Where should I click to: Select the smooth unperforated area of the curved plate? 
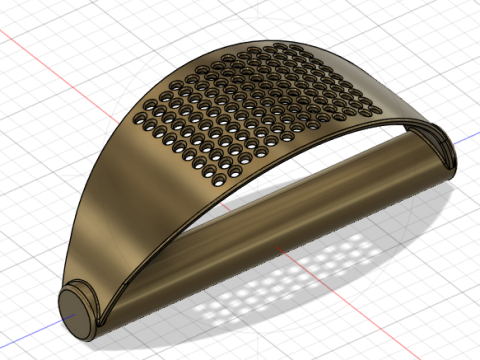click(133, 200)
